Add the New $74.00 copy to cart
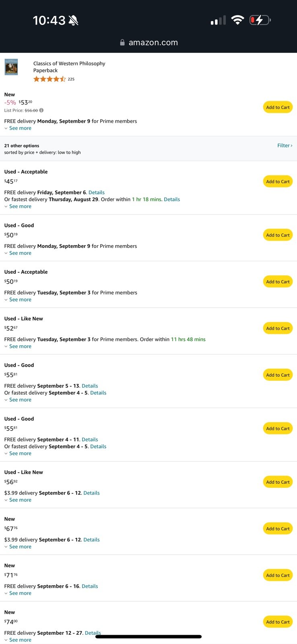Screen dimensions: 297x644 pos(278,622)
